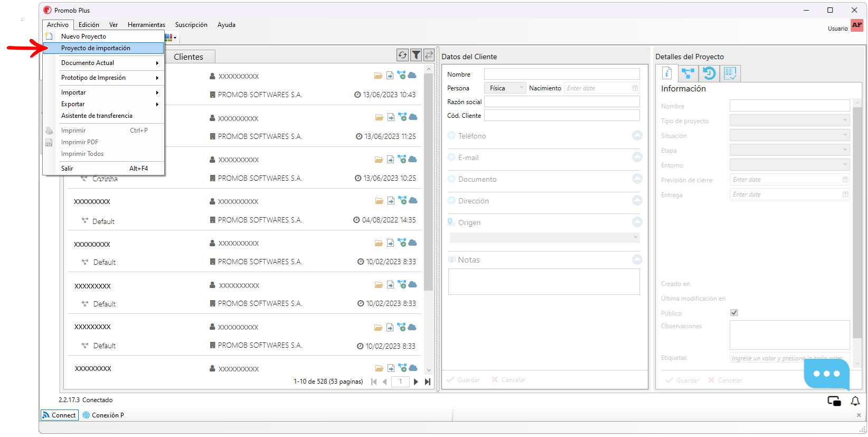Expand the Importar submenu
Screen dimensions: 868x437
click(x=103, y=92)
